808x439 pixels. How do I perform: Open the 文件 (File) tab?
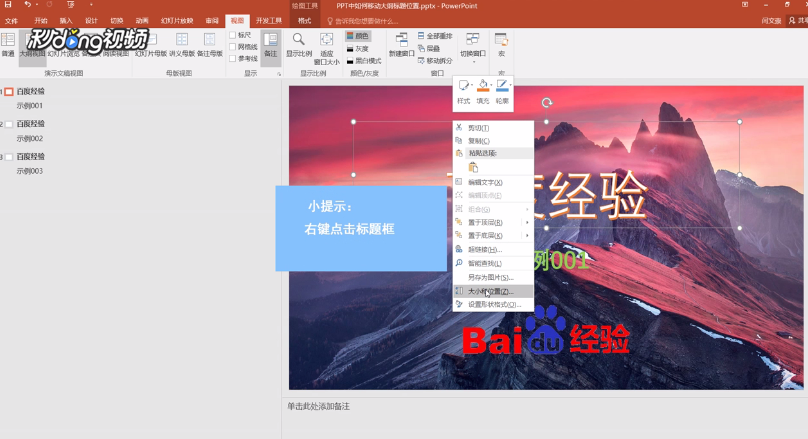tap(11, 21)
